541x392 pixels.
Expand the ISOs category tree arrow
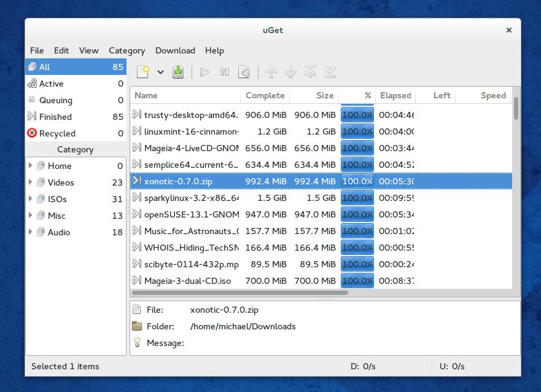coord(30,199)
